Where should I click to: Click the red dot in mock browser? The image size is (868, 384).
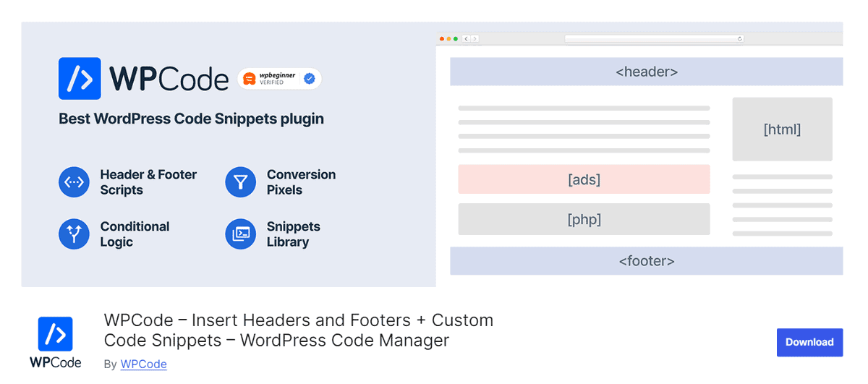442,38
